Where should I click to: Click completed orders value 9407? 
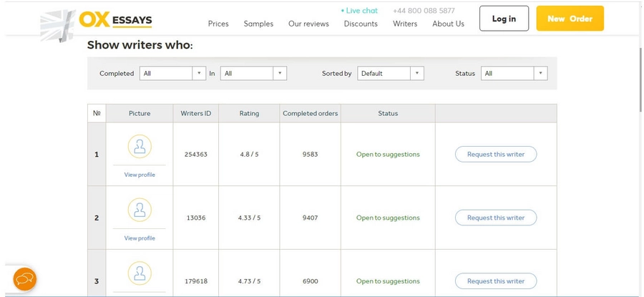tap(310, 218)
